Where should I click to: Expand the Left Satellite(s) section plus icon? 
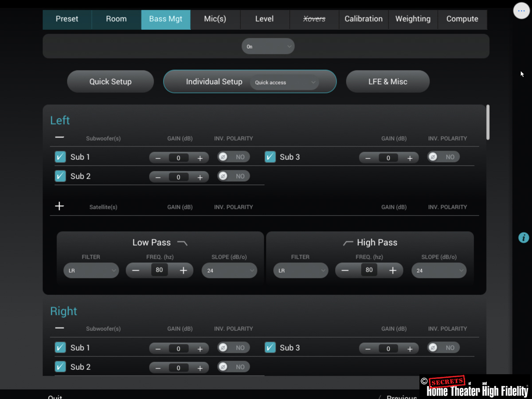[59, 206]
